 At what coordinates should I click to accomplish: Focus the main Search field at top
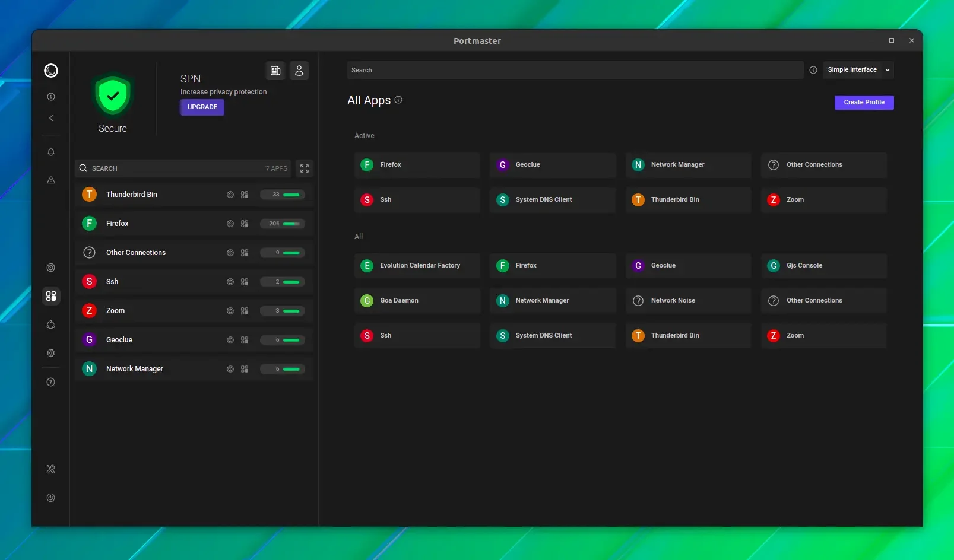[x=575, y=70]
